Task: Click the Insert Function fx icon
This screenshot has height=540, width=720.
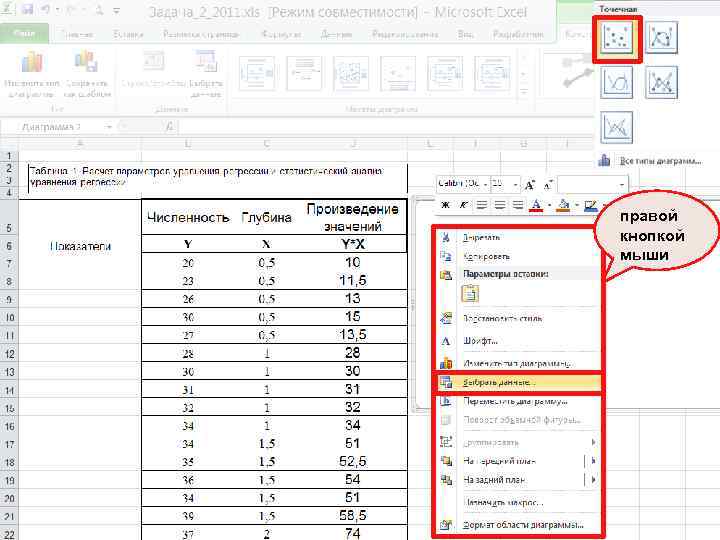Action: [169, 126]
